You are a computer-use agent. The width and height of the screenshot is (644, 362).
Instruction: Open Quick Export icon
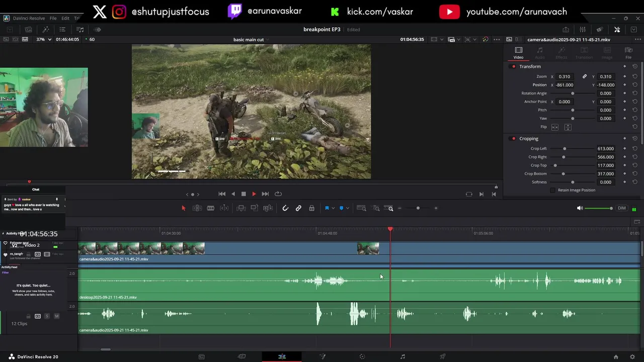coord(566,30)
